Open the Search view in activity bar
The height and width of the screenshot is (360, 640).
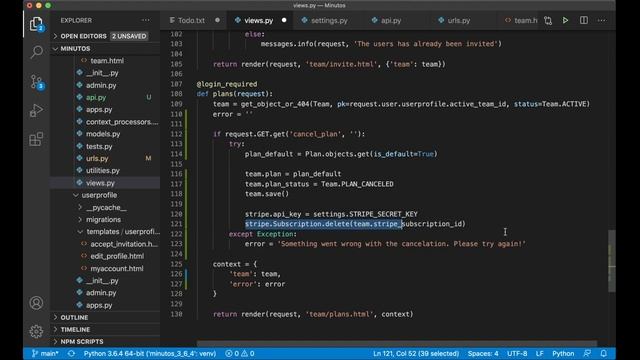[x=36, y=52]
